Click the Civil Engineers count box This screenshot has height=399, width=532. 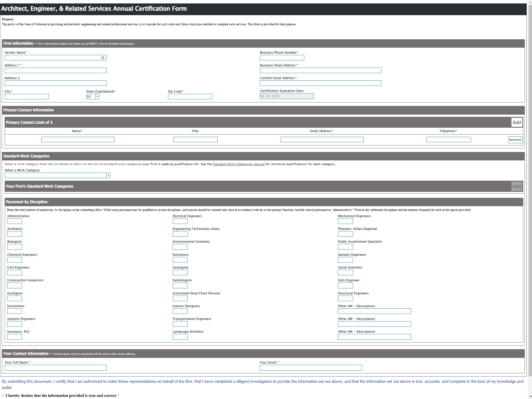point(15,273)
